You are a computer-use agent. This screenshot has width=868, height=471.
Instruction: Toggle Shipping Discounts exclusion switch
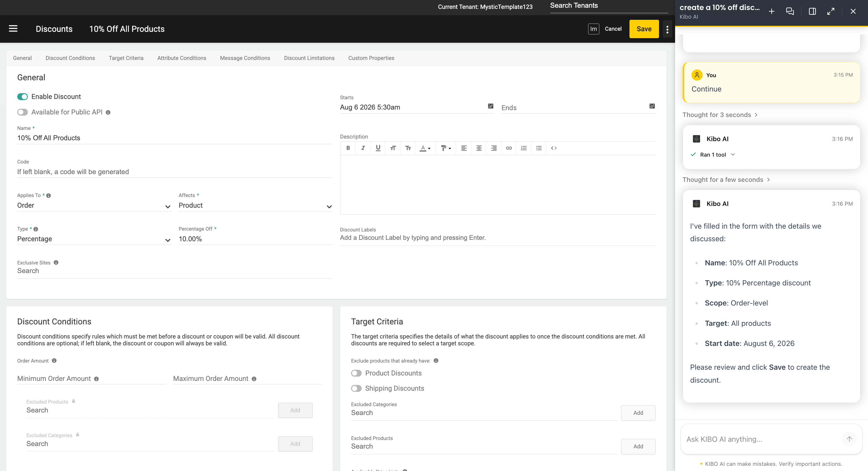click(x=356, y=388)
